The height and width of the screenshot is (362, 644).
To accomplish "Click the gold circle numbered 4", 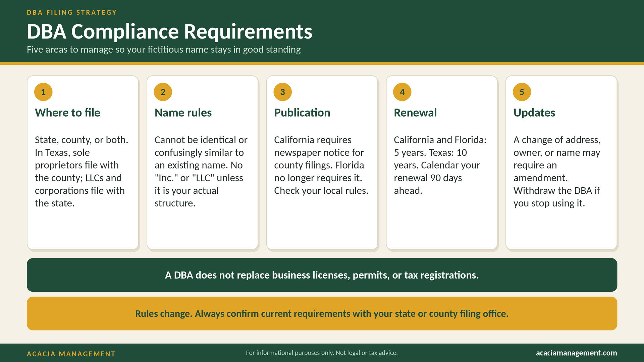I will tap(402, 92).
